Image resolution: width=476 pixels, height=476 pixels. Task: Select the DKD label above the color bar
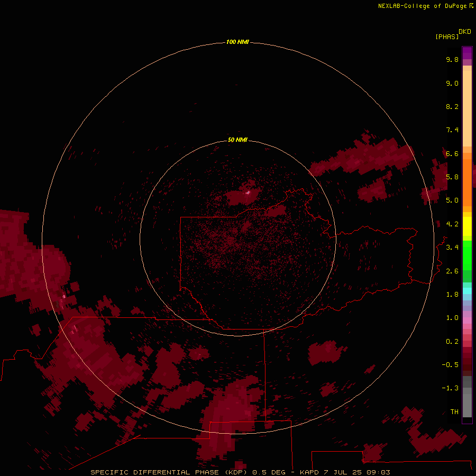point(465,32)
